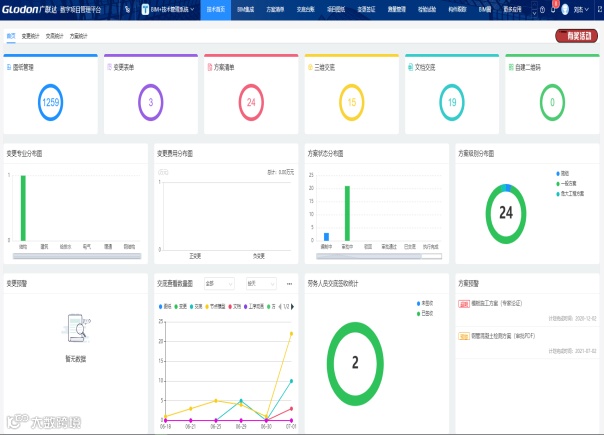The image size is (604, 435).
Task: Expand the first filter dropdown above the line chart
Action: 219,284
